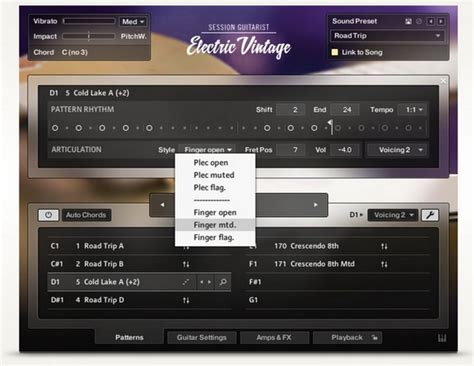
Task: Click the Vibrato slider
Action: (x=89, y=21)
